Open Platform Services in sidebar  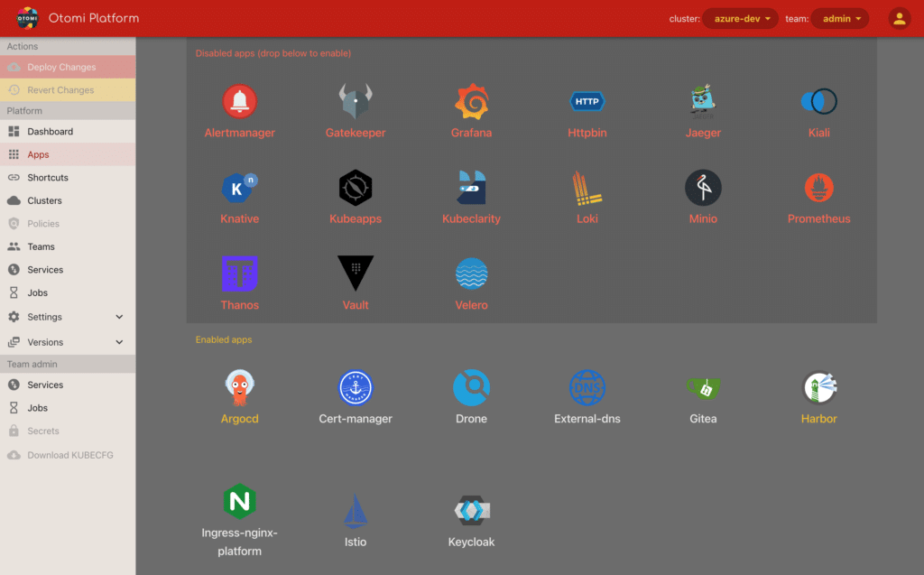[x=68, y=270]
